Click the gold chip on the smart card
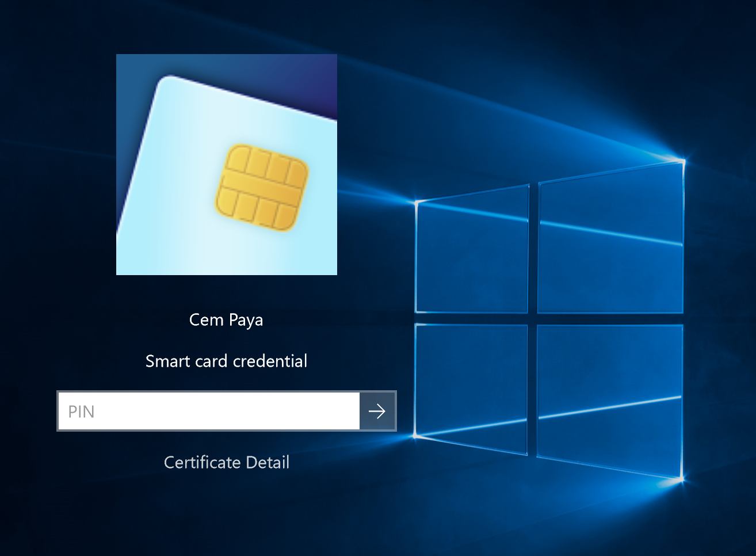Image resolution: width=756 pixels, height=556 pixels. coord(262,188)
